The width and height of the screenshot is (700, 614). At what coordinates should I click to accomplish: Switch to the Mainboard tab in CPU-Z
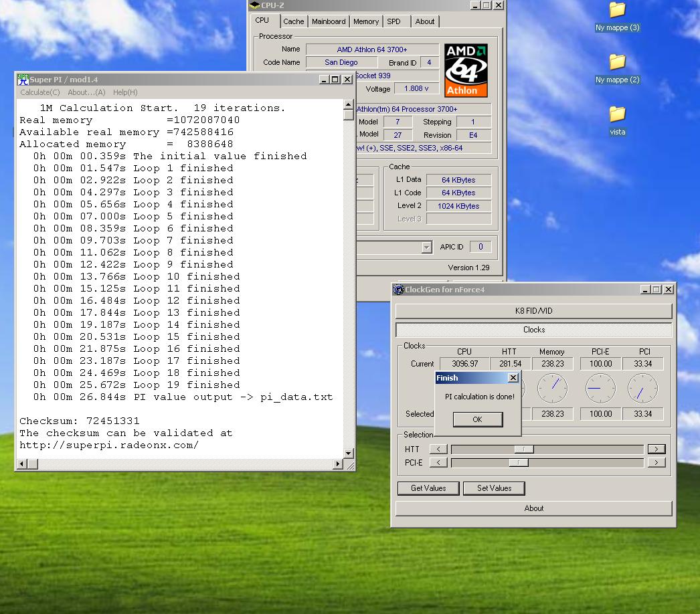pyautogui.click(x=329, y=21)
